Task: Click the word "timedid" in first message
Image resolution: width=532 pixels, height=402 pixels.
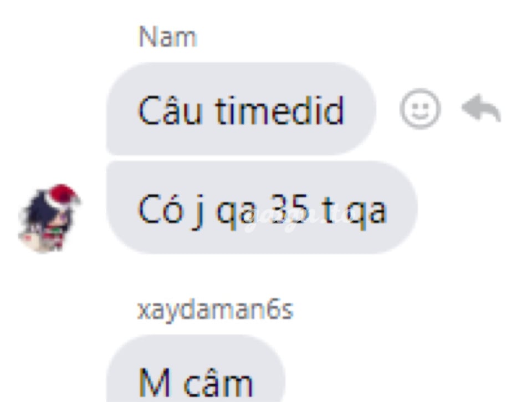Action: pyautogui.click(x=279, y=110)
